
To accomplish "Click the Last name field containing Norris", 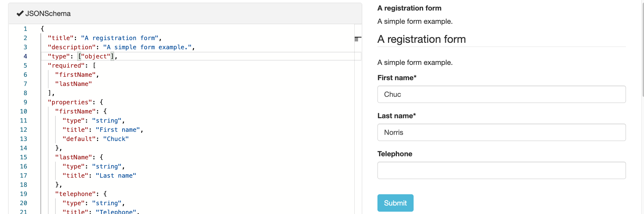I will pyautogui.click(x=501, y=132).
